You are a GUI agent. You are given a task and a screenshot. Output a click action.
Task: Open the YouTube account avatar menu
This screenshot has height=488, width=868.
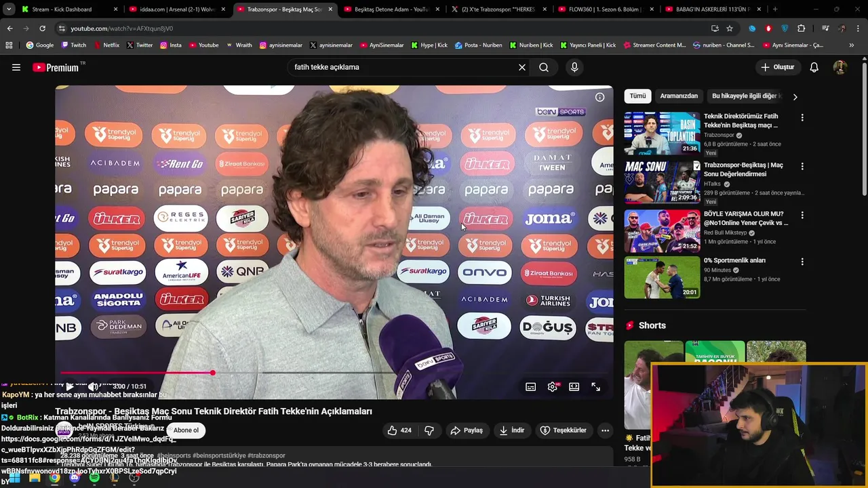coord(840,67)
